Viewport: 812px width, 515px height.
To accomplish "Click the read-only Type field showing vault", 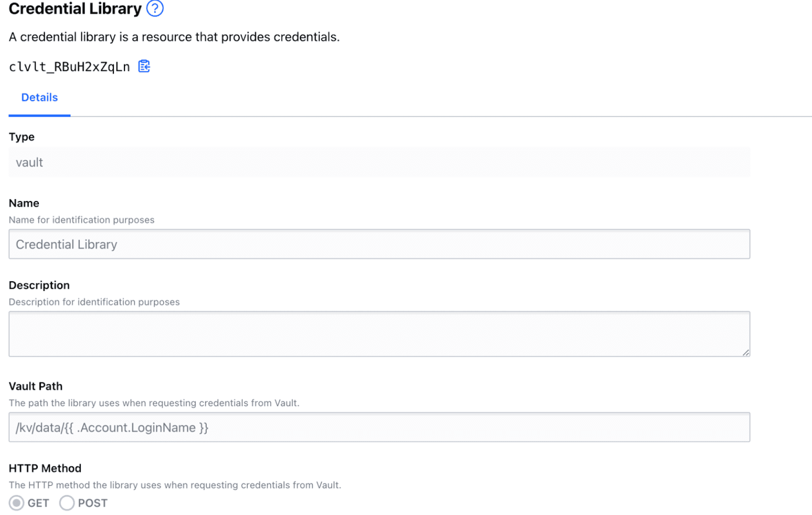I will 379,162.
